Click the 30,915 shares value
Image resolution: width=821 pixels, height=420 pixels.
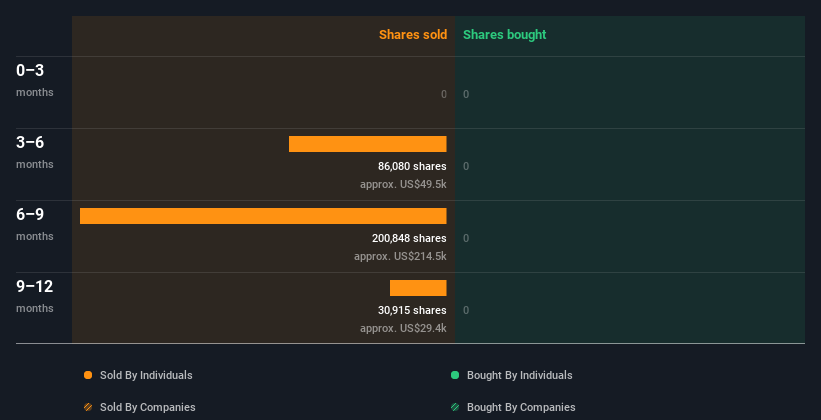pos(412,310)
